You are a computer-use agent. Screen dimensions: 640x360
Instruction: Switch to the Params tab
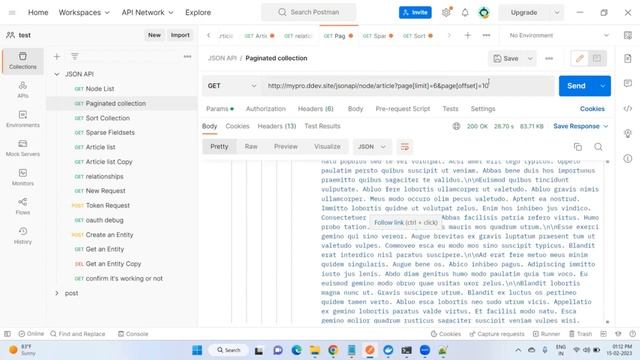[x=220, y=109]
